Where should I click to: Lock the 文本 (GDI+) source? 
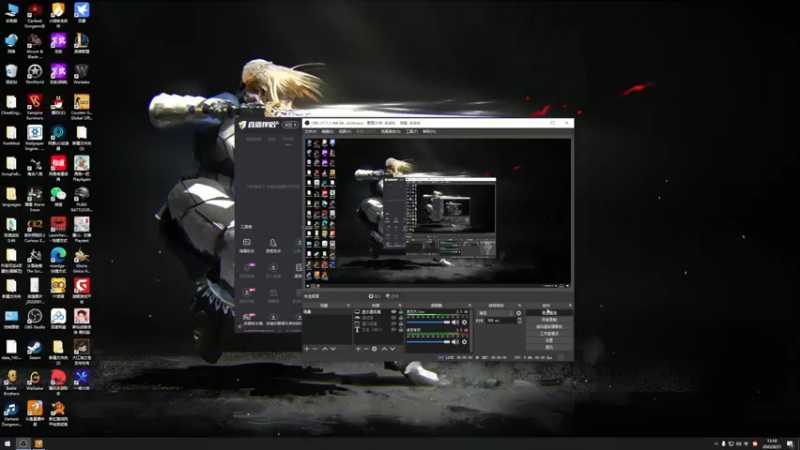401,330
